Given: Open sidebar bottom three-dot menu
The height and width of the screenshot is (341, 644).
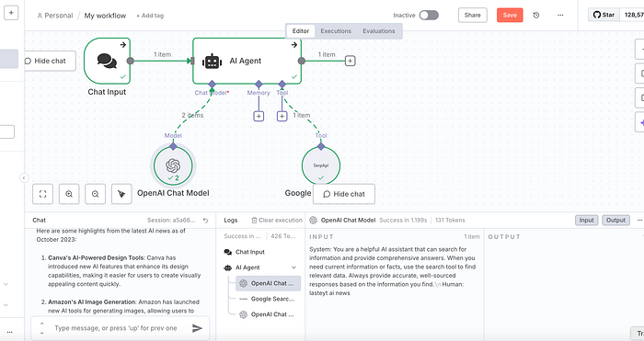Looking at the screenshot, I should 9,332.
